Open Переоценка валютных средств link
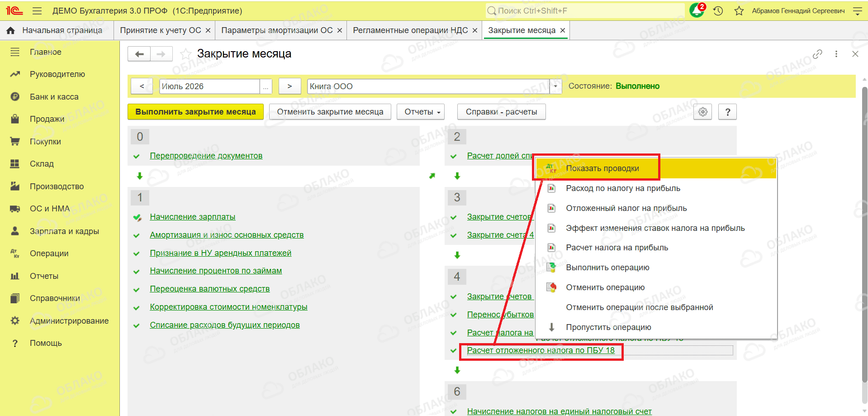The width and height of the screenshot is (868, 416). pyautogui.click(x=210, y=289)
